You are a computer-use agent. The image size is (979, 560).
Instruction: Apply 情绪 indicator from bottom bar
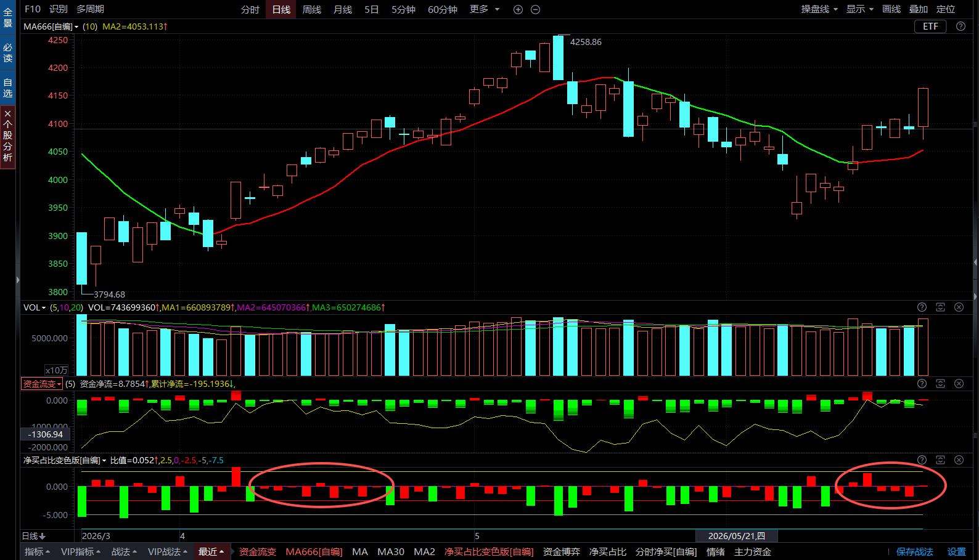(715, 552)
